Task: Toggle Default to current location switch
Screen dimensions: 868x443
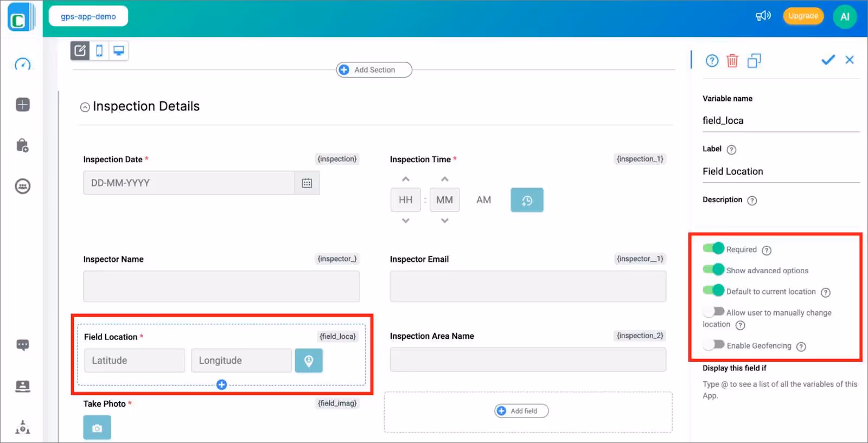Action: (x=713, y=290)
